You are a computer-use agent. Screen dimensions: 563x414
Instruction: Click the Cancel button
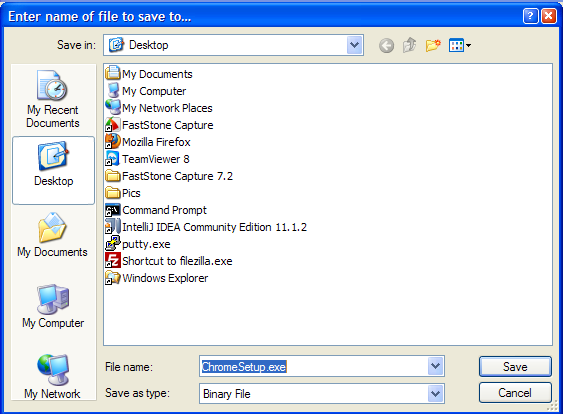coord(515,392)
